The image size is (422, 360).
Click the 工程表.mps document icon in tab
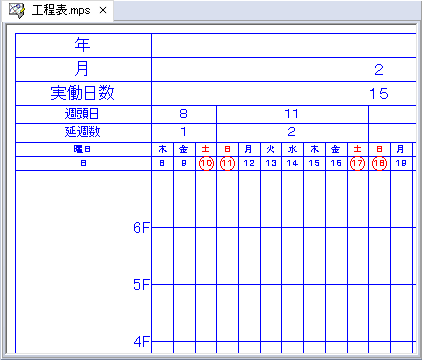[x=16, y=11]
